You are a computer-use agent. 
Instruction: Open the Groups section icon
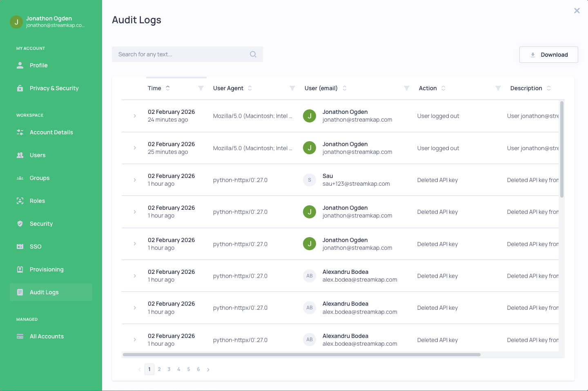[x=20, y=178]
